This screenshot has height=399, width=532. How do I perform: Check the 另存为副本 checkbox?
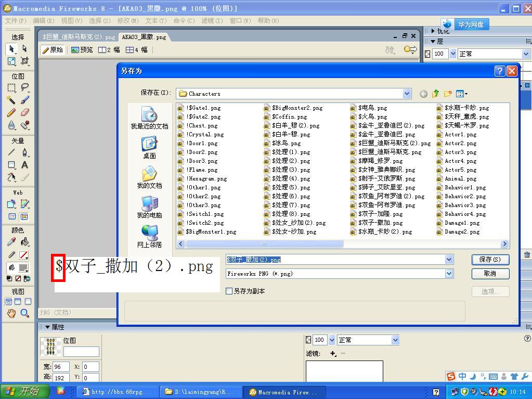pos(229,291)
